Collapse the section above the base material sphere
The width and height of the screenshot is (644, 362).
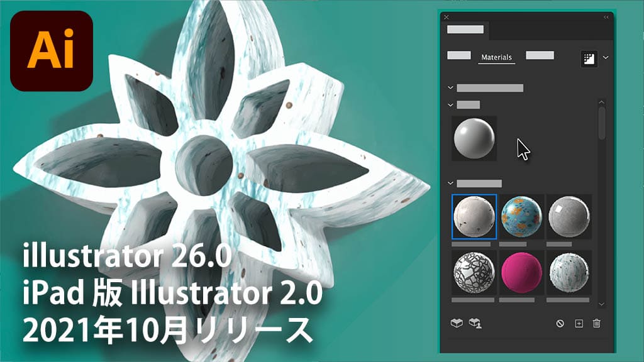click(450, 104)
